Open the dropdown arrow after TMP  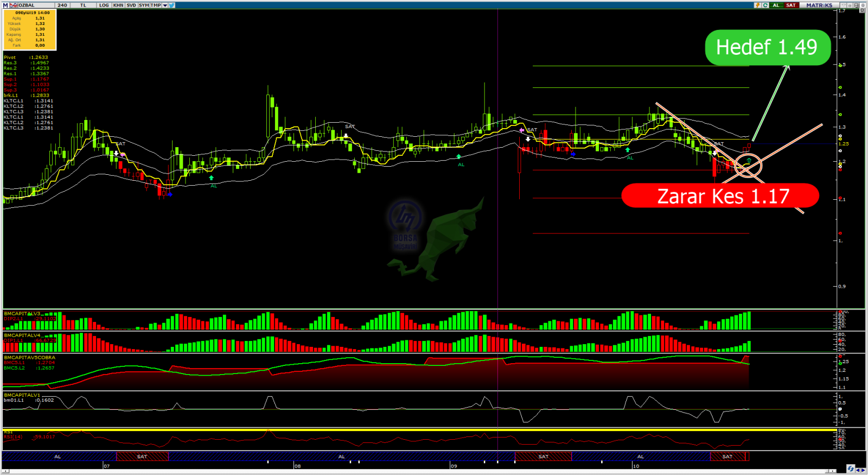click(x=165, y=5)
